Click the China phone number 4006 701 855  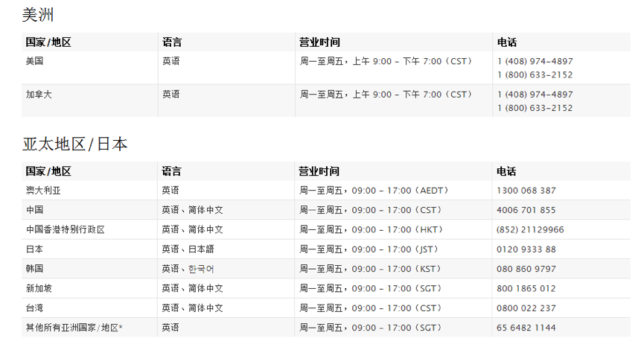coord(526,210)
